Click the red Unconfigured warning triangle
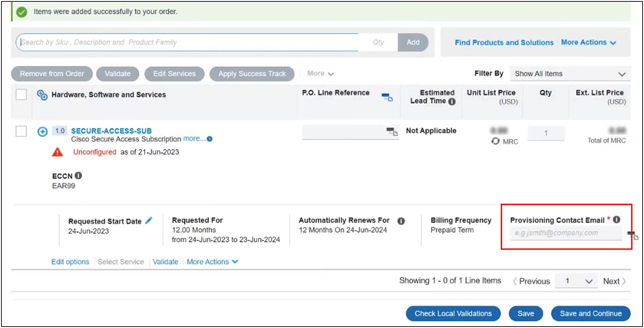Image resolution: width=644 pixels, height=328 pixels. [x=57, y=152]
